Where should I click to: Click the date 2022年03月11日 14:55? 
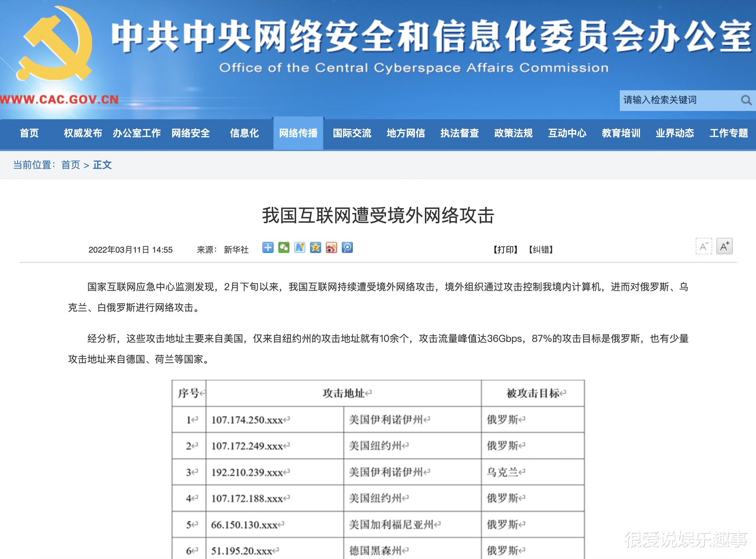130,250
